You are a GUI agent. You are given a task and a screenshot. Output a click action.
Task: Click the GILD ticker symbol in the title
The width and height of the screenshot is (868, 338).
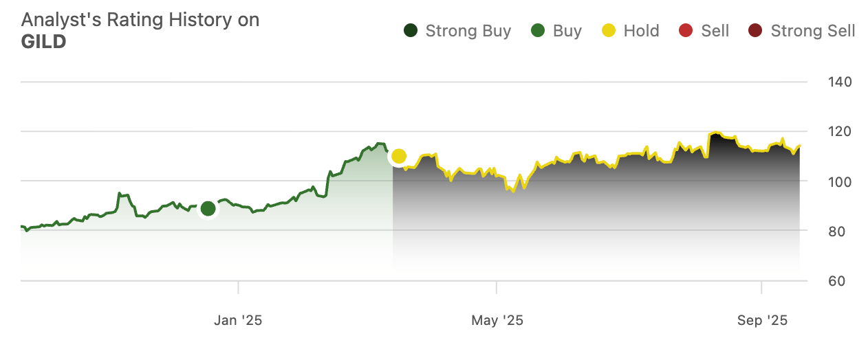43,42
